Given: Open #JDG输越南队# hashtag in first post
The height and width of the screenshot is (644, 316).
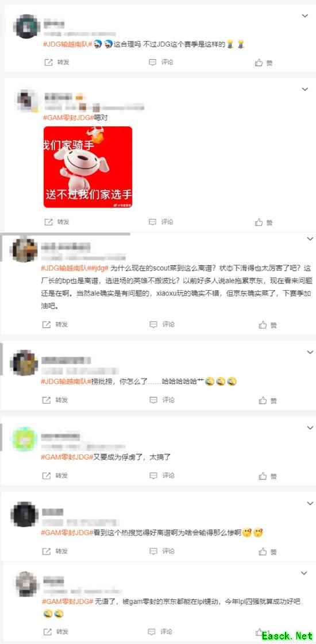Looking at the screenshot, I should coord(67,44).
